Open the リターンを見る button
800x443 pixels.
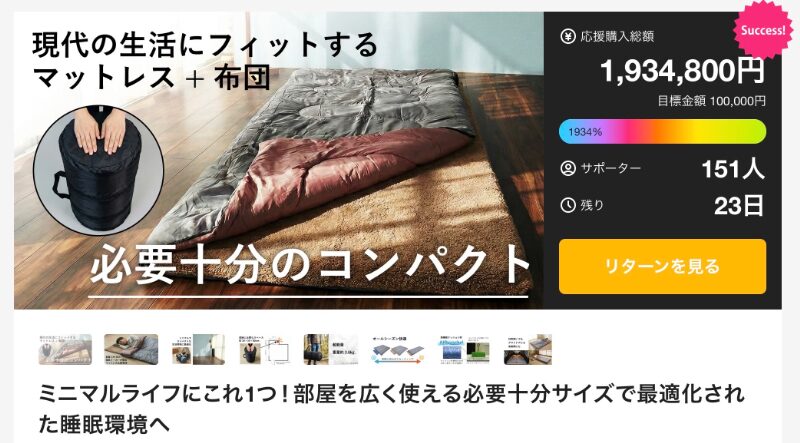662,266
